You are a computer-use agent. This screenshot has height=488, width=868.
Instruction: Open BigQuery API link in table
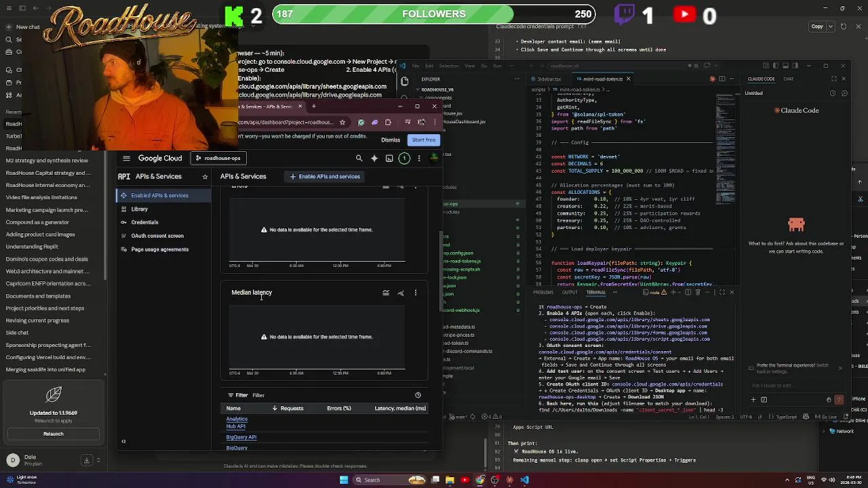click(x=241, y=437)
